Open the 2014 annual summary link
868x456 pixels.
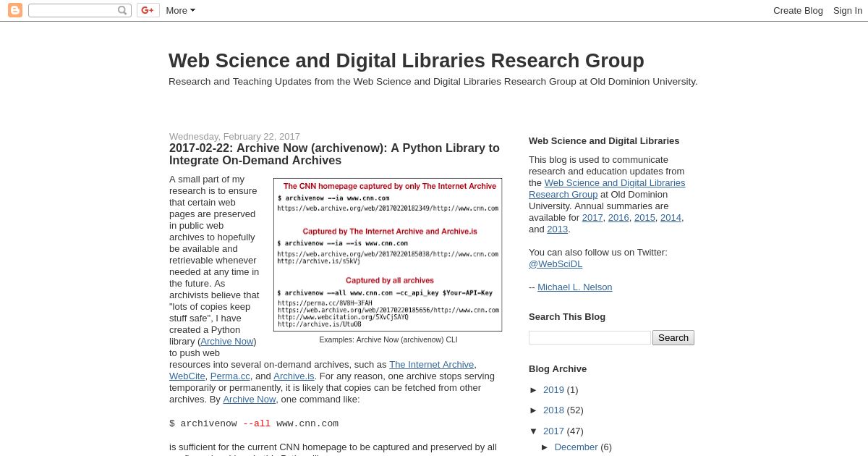click(x=671, y=218)
